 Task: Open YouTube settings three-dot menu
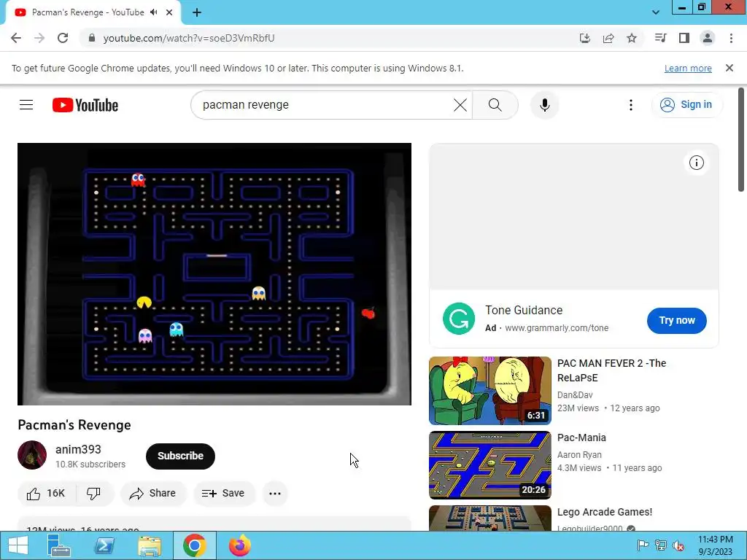click(631, 105)
